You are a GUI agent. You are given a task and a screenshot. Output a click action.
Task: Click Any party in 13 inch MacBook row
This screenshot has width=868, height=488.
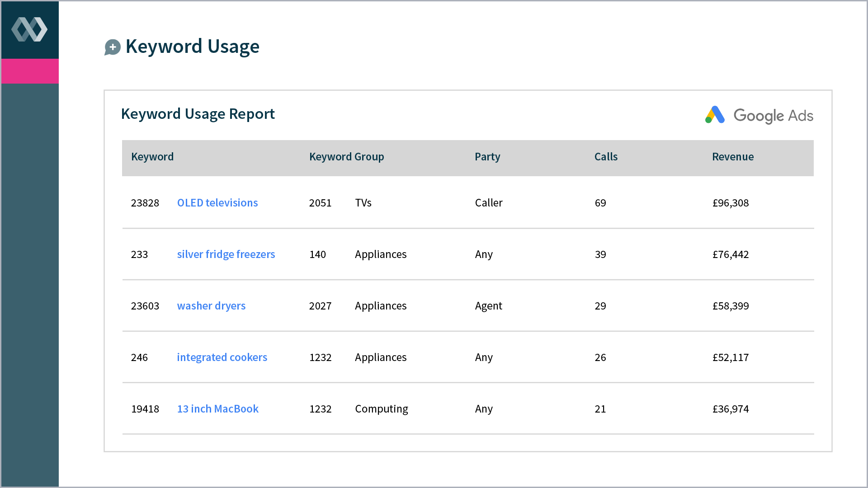click(x=484, y=409)
